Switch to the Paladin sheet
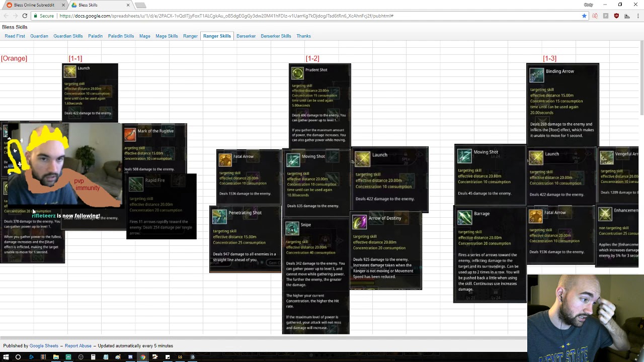 (95, 36)
